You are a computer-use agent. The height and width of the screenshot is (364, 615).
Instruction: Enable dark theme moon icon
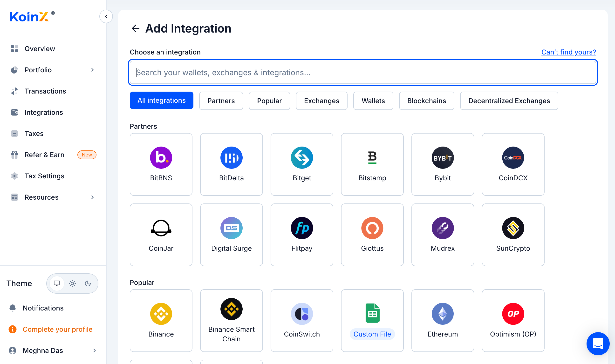(88, 283)
